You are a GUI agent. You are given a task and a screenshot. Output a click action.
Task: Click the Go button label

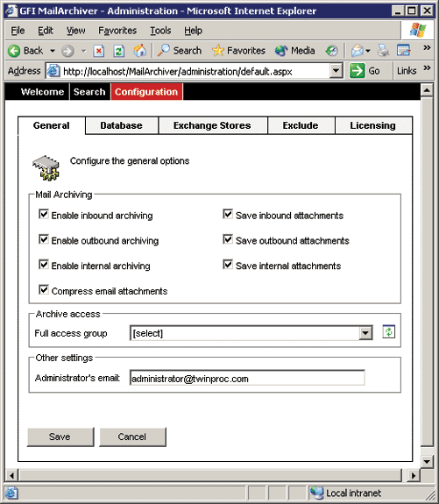pyautogui.click(x=374, y=71)
